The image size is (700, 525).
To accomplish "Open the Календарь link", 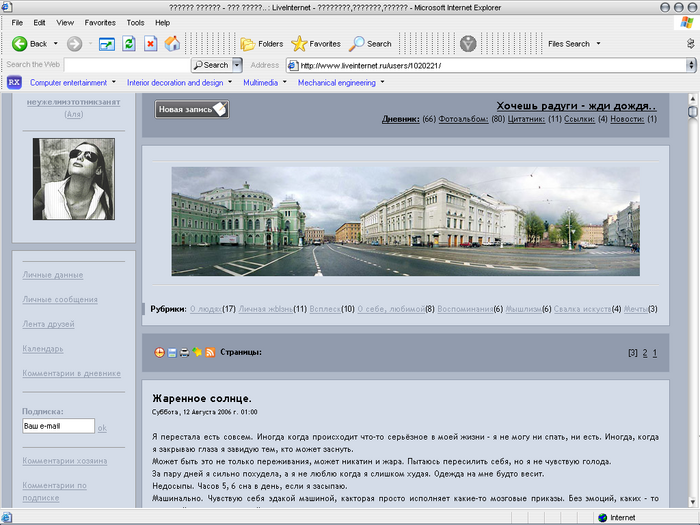I will 43,349.
